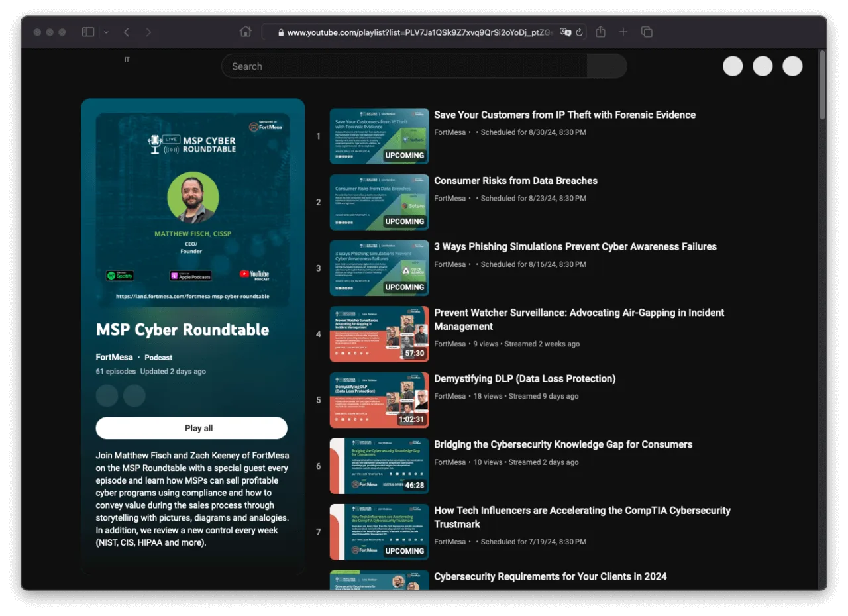Open the sidebar options dropdown arrow
This screenshot has height=616, width=848.
click(x=106, y=32)
